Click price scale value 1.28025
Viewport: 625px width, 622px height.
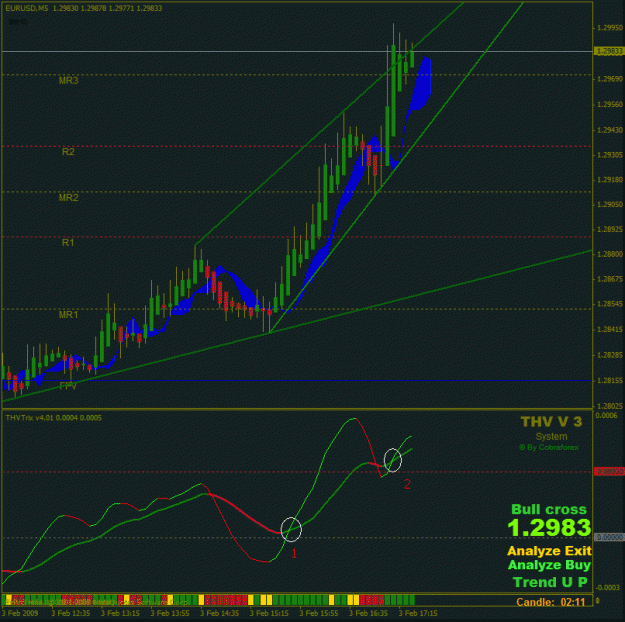coord(609,406)
